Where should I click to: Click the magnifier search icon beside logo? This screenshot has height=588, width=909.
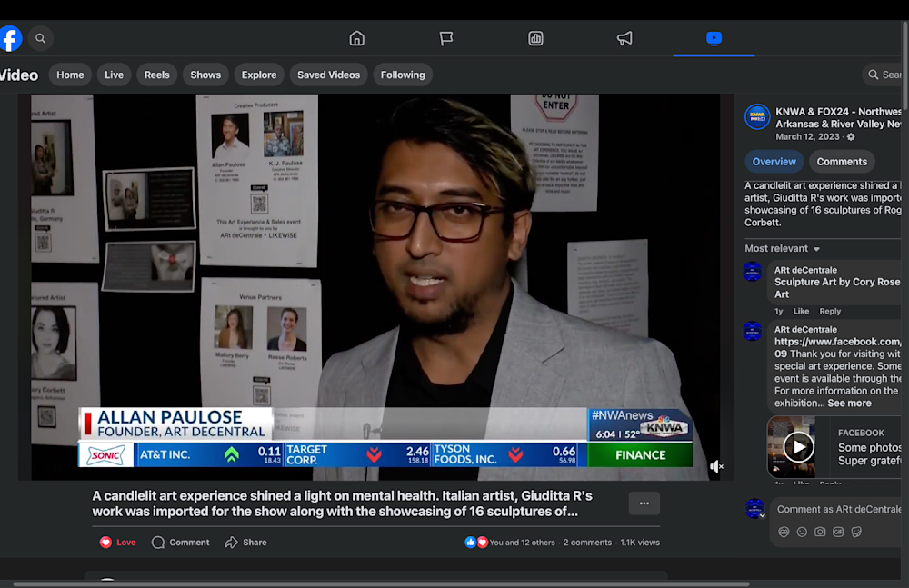[x=40, y=38]
